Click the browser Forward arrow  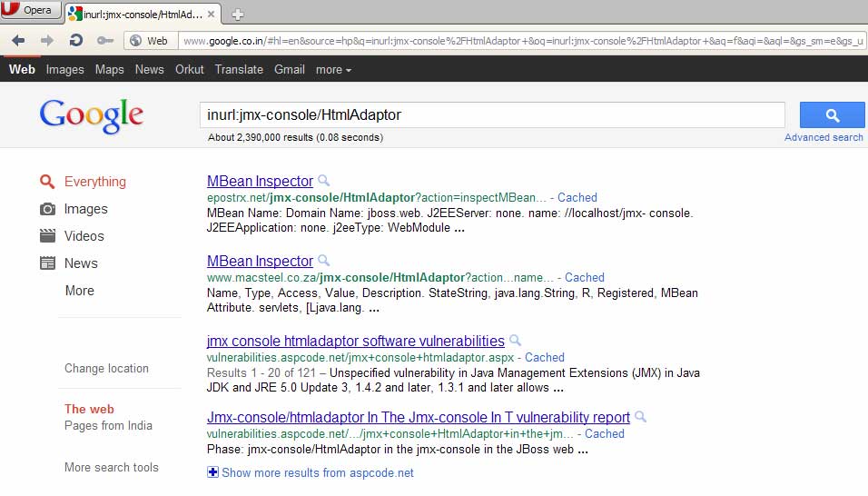47,40
